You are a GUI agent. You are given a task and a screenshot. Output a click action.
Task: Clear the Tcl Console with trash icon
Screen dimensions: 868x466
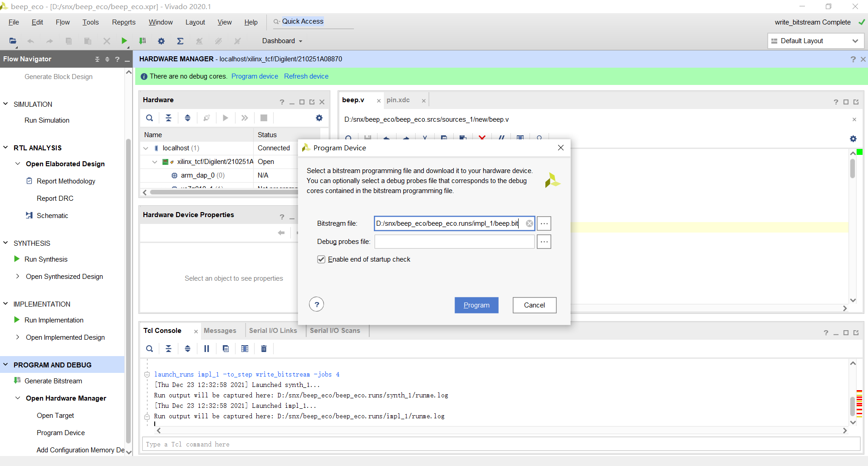coord(264,349)
